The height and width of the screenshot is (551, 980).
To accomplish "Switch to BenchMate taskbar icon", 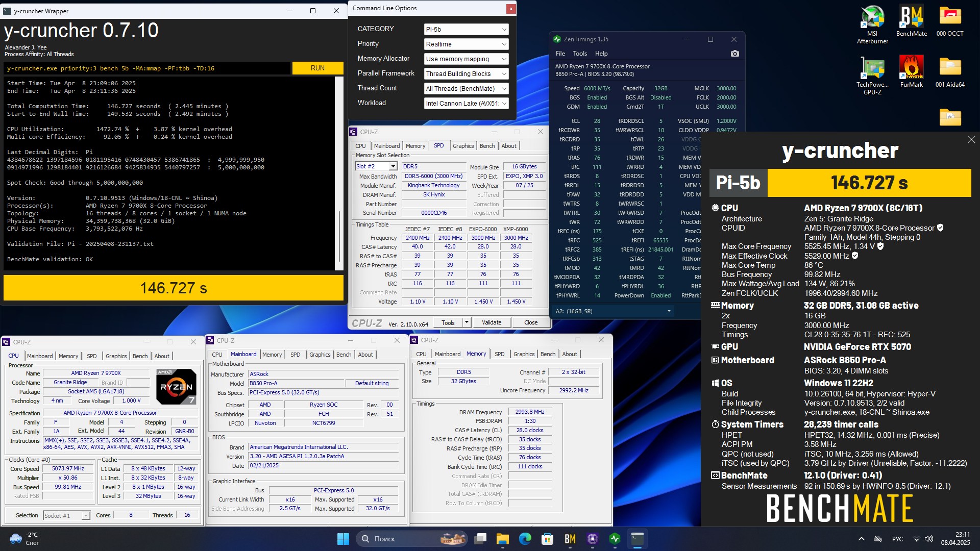I will click(x=570, y=539).
